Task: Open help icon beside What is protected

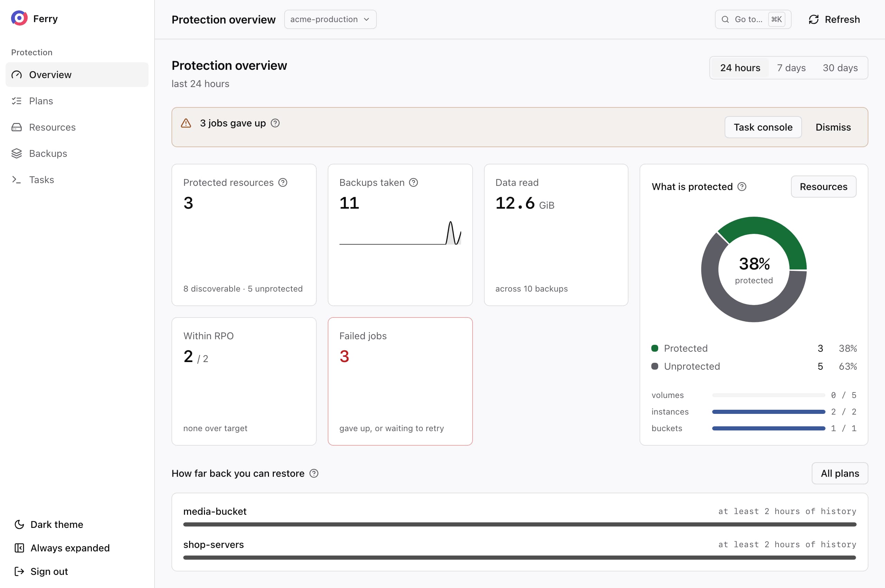Action: pos(742,187)
